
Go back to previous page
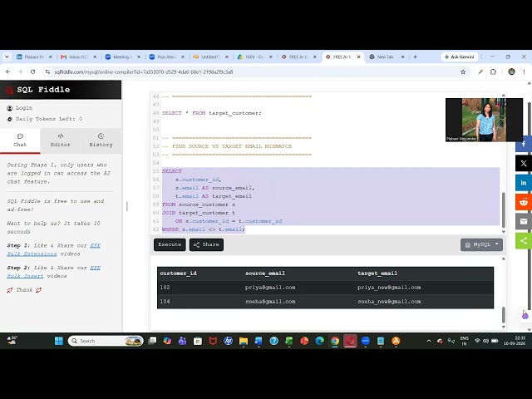(x=7, y=72)
